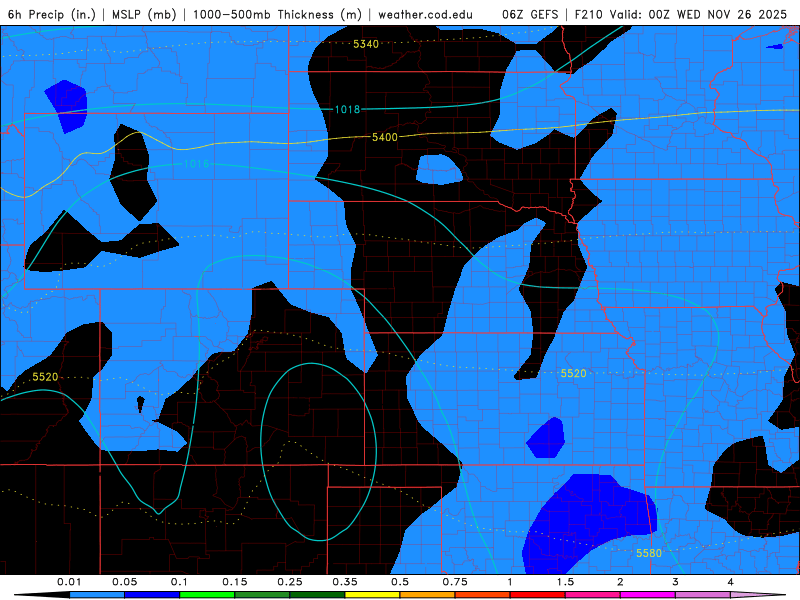Select the '1000-500mb Thickness (m)' header text
Image resolution: width=800 pixels, height=600 pixels.
click(277, 14)
